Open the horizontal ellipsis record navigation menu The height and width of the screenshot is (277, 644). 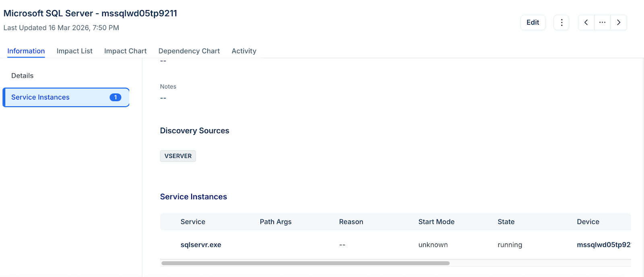point(602,23)
